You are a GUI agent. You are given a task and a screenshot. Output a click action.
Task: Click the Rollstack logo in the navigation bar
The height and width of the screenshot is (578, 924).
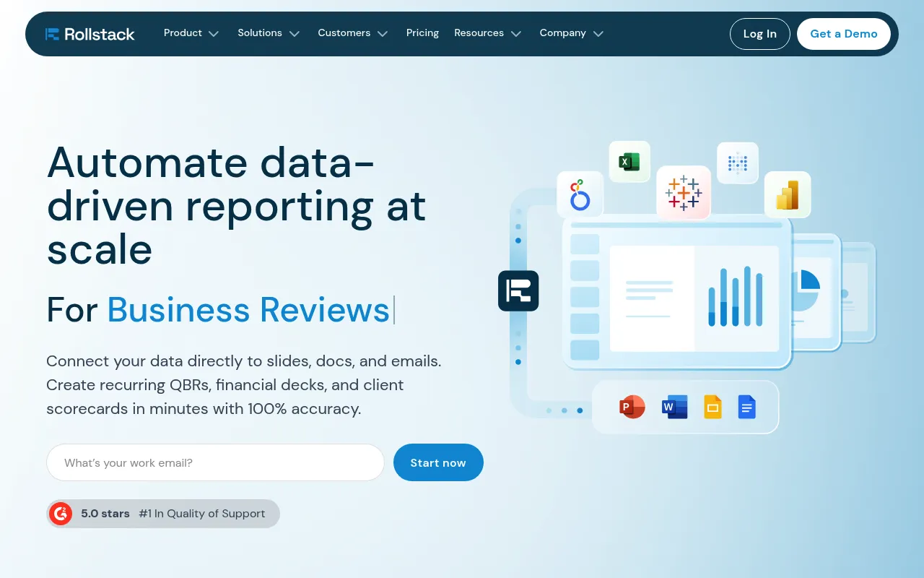90,34
